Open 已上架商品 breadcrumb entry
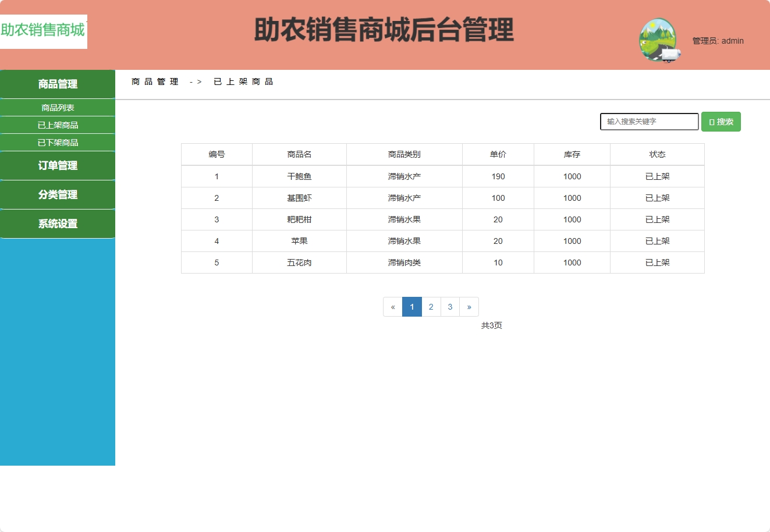This screenshot has width=770, height=532. point(243,81)
